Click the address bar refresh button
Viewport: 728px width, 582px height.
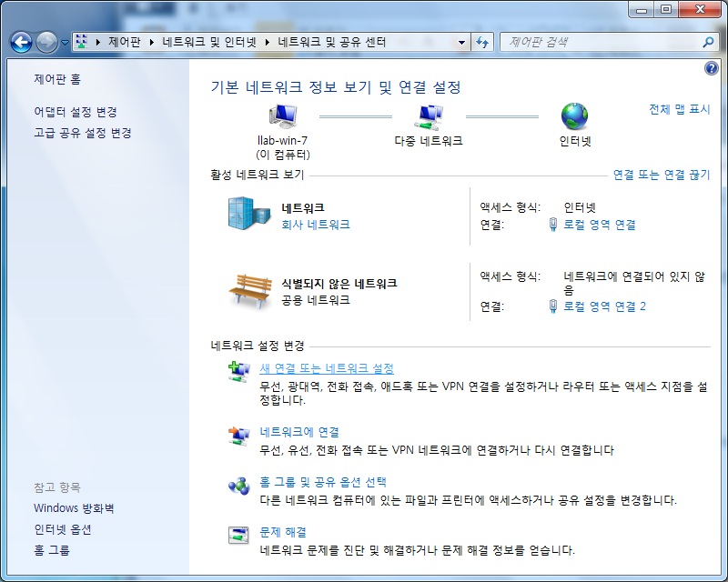(x=482, y=42)
